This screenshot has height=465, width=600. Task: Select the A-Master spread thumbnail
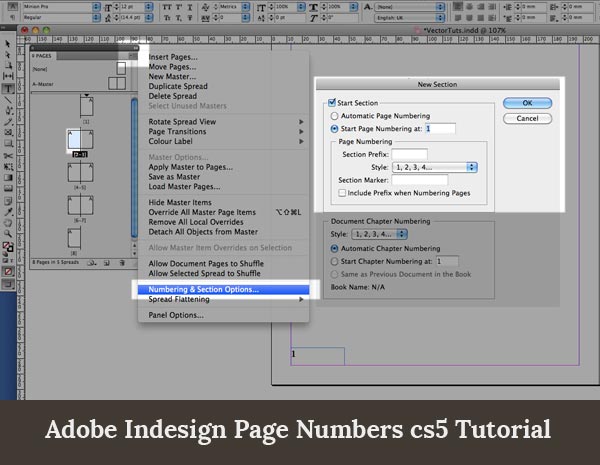coord(117,83)
